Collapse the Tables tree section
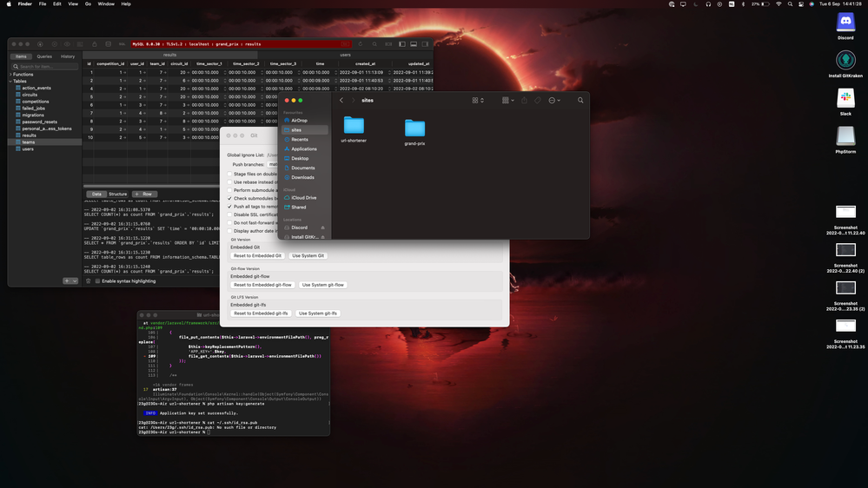 tap(10, 81)
